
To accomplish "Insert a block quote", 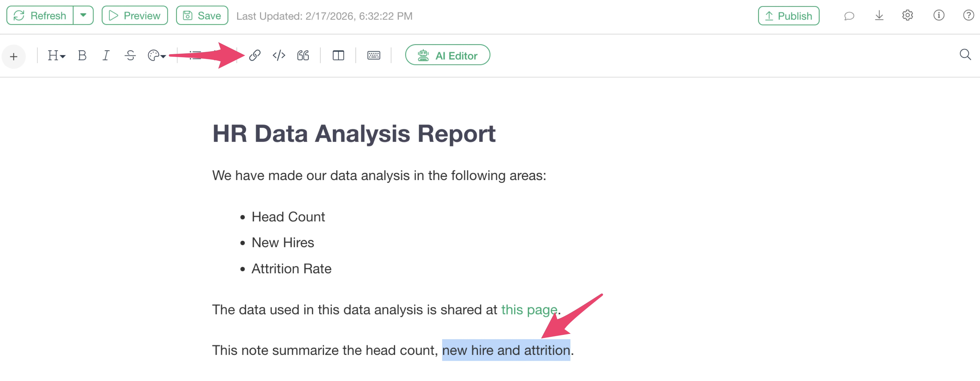I will pyautogui.click(x=303, y=56).
